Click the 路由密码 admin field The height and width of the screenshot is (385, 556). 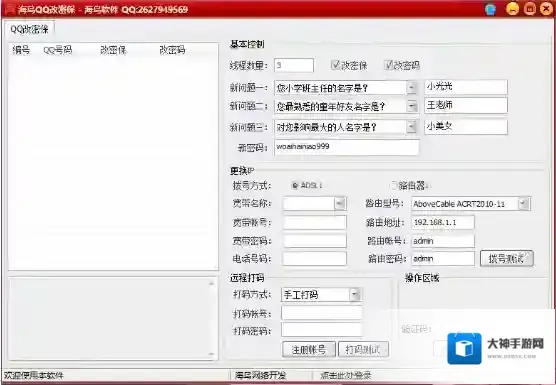443,258
